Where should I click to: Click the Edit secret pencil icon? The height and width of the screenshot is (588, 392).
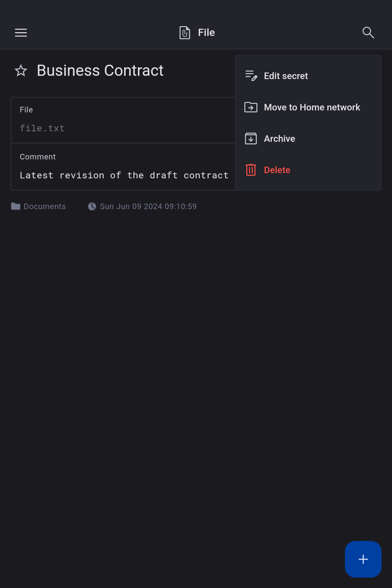(x=251, y=76)
